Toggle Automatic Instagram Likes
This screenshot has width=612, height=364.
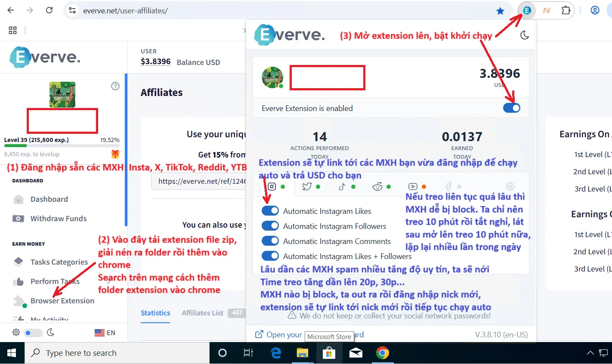pyautogui.click(x=270, y=211)
